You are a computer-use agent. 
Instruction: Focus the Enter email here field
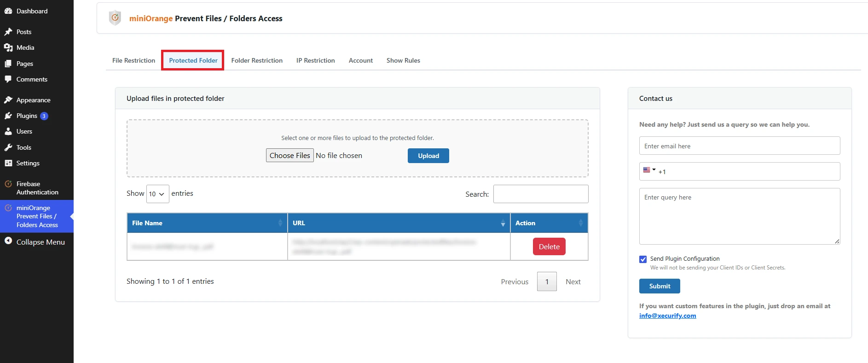(740, 146)
